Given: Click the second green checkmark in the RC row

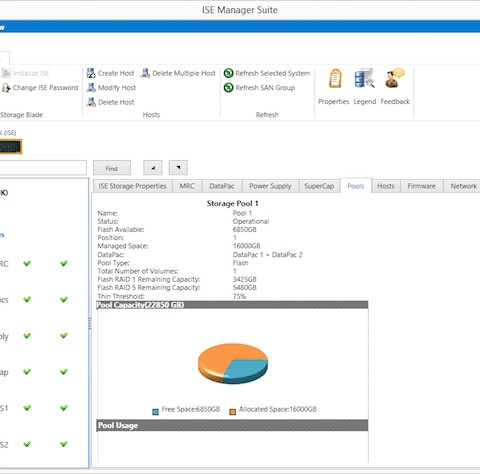Looking at the screenshot, I should [64, 263].
